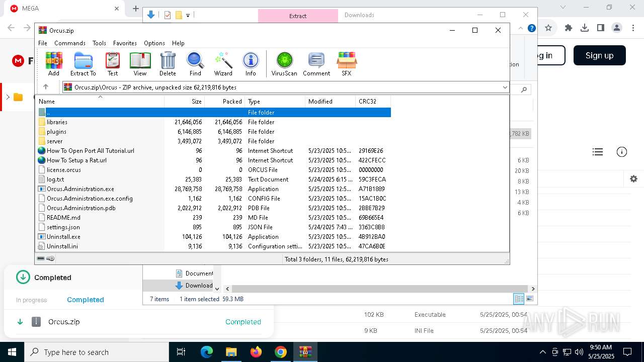This screenshot has width=644, height=362.
Task: Open Windows Start menu
Action: coord(12,352)
